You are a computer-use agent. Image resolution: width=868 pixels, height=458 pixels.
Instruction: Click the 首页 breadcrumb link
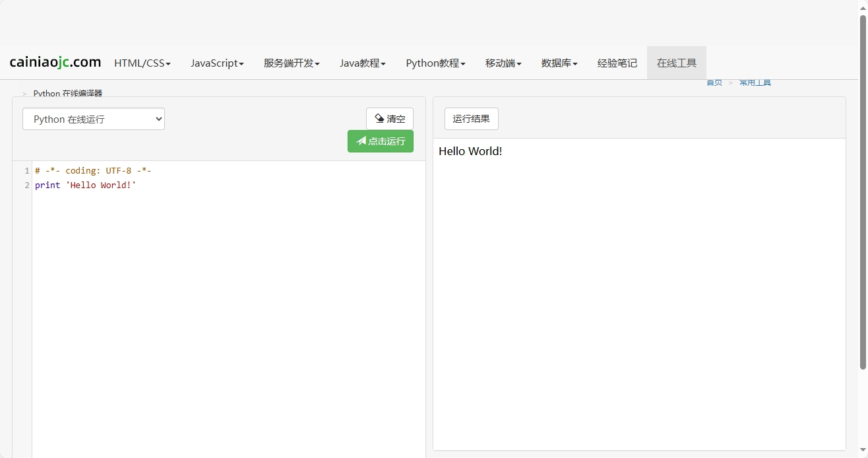pyautogui.click(x=714, y=82)
